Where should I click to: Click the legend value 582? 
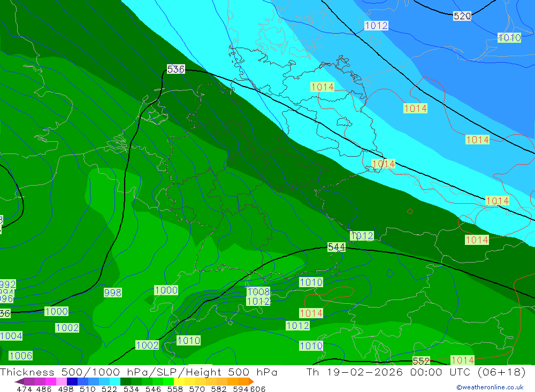tap(218, 389)
